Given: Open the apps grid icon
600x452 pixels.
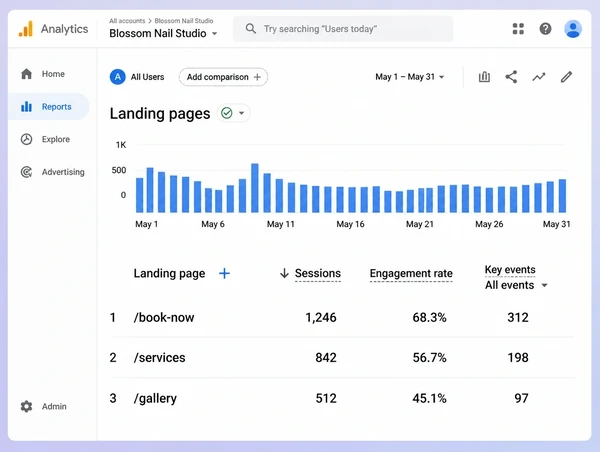Looking at the screenshot, I should point(518,29).
